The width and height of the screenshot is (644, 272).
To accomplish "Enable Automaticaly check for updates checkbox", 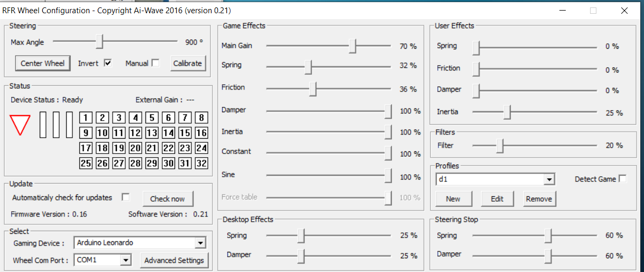I will (x=125, y=197).
